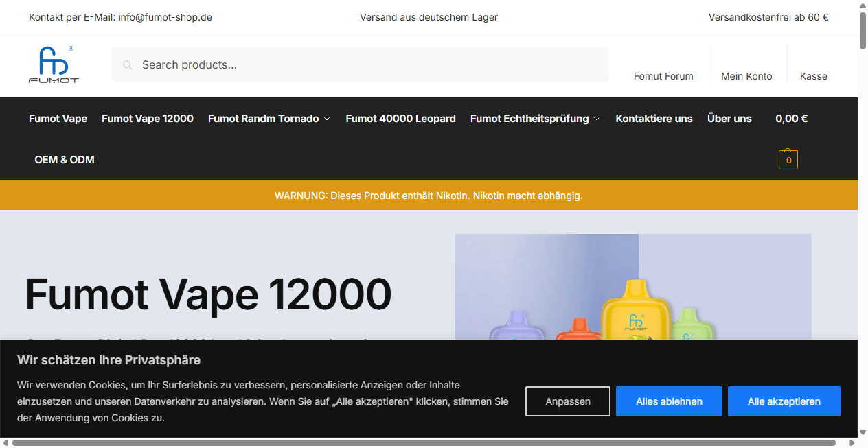
Task: Open the Fomut Forum link
Action: tap(663, 76)
